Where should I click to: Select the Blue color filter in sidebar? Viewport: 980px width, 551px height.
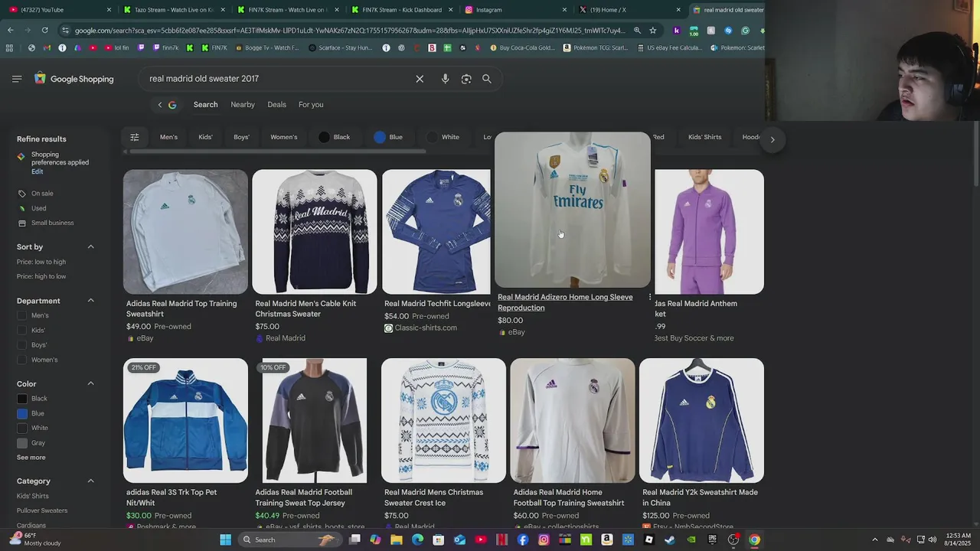click(22, 413)
